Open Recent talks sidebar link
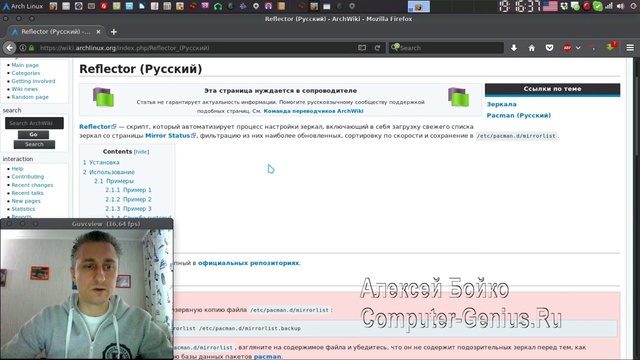The image size is (640, 360). click(x=27, y=193)
